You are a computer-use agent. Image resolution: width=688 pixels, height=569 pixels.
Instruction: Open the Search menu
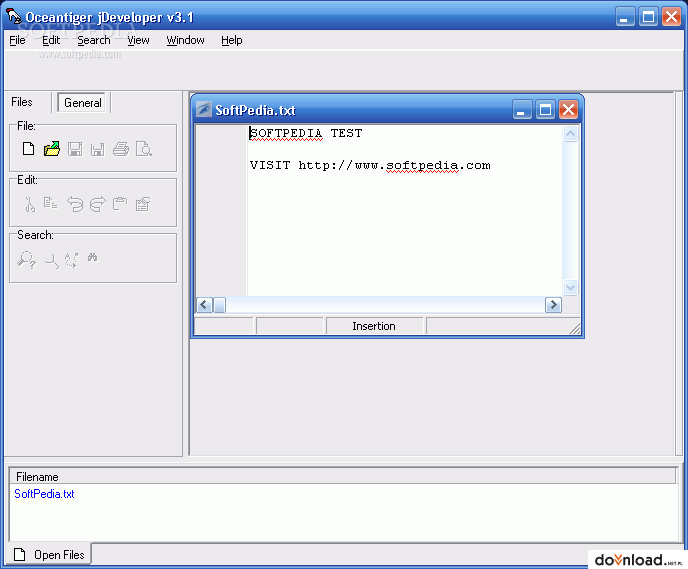click(93, 40)
